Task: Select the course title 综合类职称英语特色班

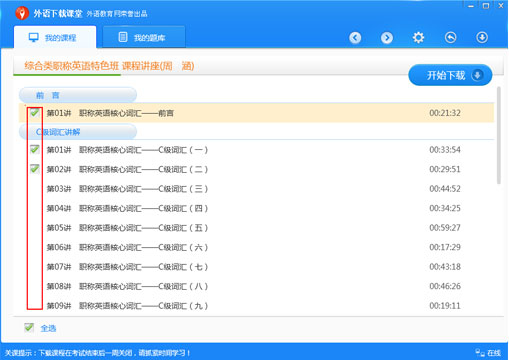Action: [71, 66]
